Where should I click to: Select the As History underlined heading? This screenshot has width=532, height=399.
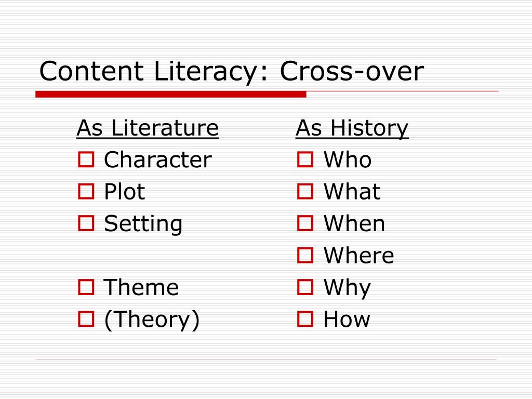pyautogui.click(x=352, y=129)
